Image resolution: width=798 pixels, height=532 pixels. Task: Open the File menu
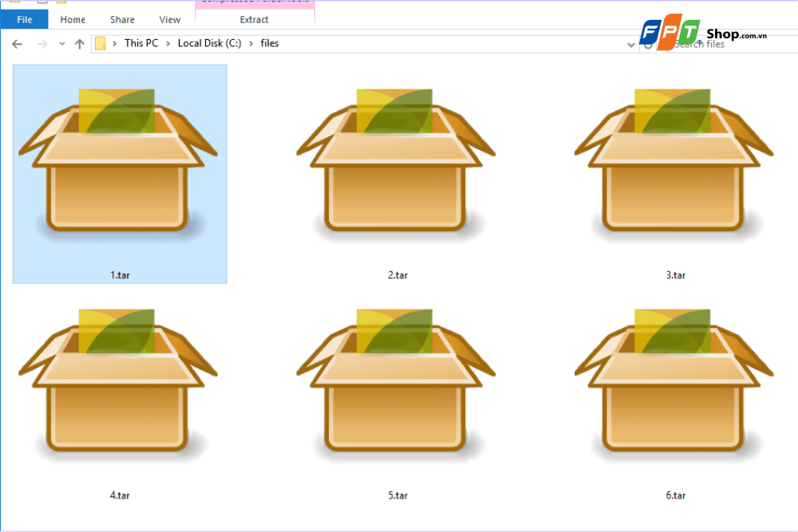tap(24, 18)
